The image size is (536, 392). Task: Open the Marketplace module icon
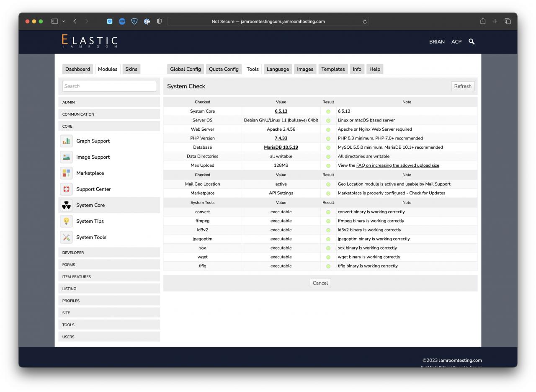(x=66, y=173)
